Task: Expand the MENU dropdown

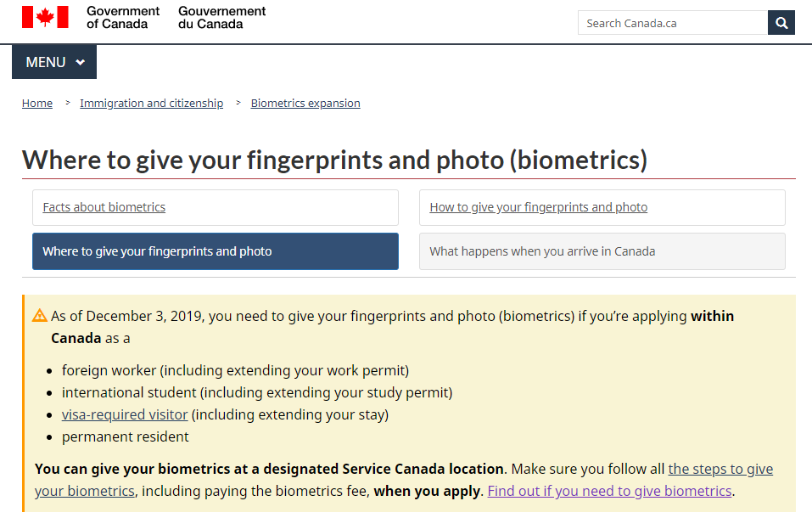Action: click(54, 62)
